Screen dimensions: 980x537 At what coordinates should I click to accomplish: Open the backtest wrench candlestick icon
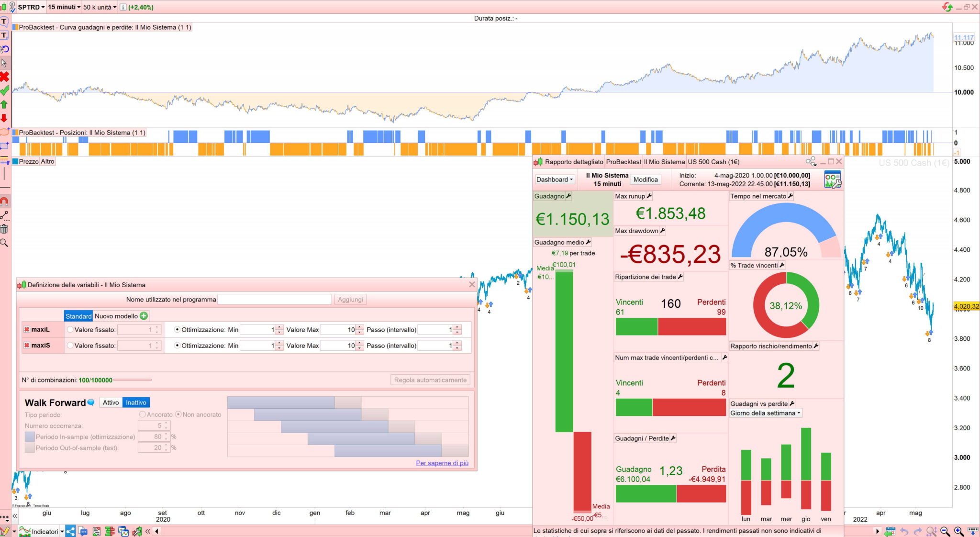coord(137,531)
